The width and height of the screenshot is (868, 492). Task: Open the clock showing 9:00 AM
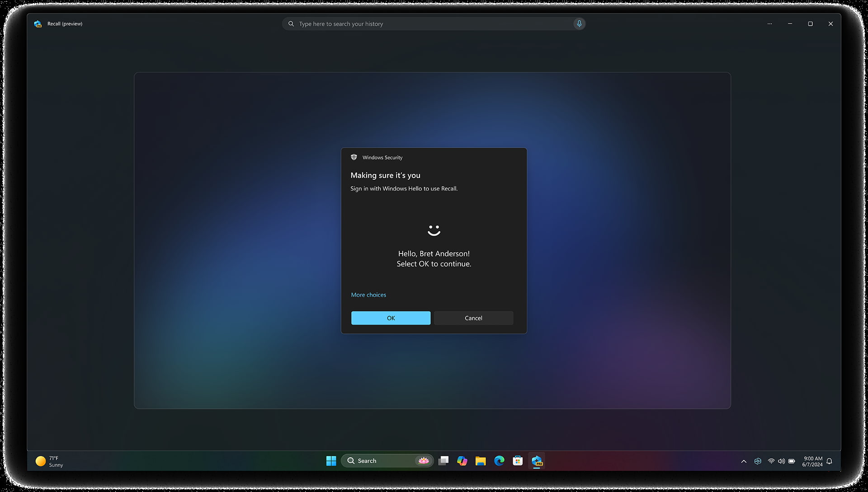[x=812, y=461]
